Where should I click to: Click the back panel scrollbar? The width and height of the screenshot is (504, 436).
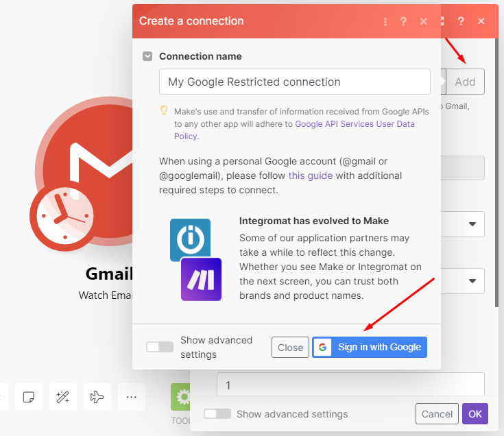pyautogui.click(x=496, y=173)
